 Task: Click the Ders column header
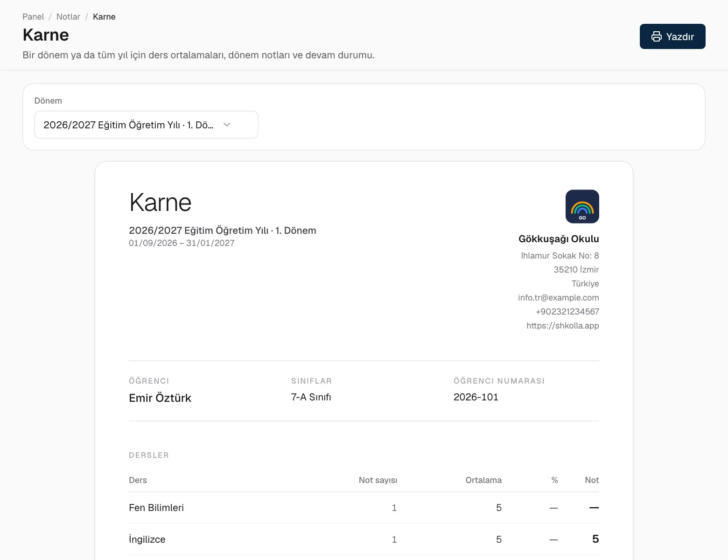click(x=138, y=480)
